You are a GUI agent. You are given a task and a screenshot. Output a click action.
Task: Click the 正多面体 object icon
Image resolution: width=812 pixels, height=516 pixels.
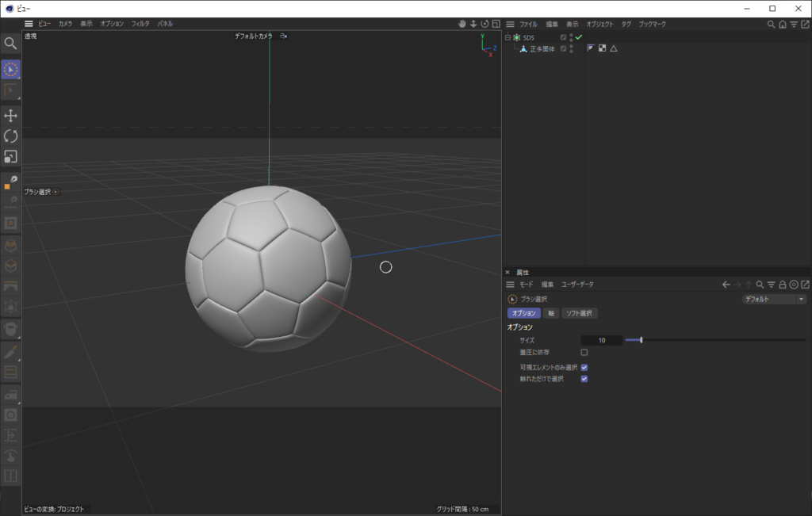pos(524,48)
